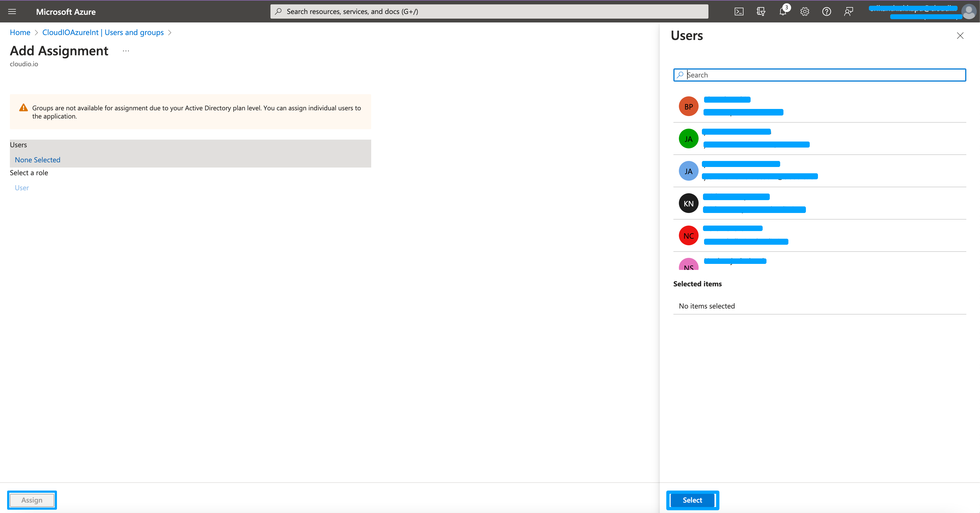Open Cloud Shell from the top bar

coord(739,12)
